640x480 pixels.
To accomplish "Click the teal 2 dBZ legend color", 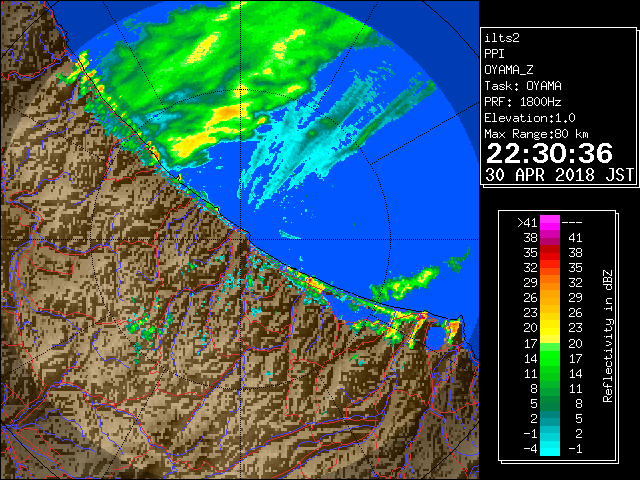I will click(x=550, y=418).
